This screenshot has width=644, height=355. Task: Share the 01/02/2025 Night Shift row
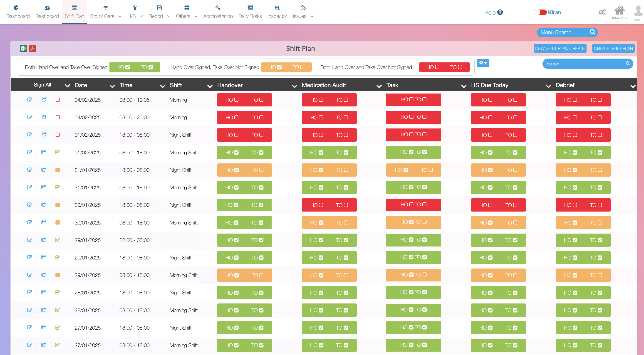(x=44, y=134)
